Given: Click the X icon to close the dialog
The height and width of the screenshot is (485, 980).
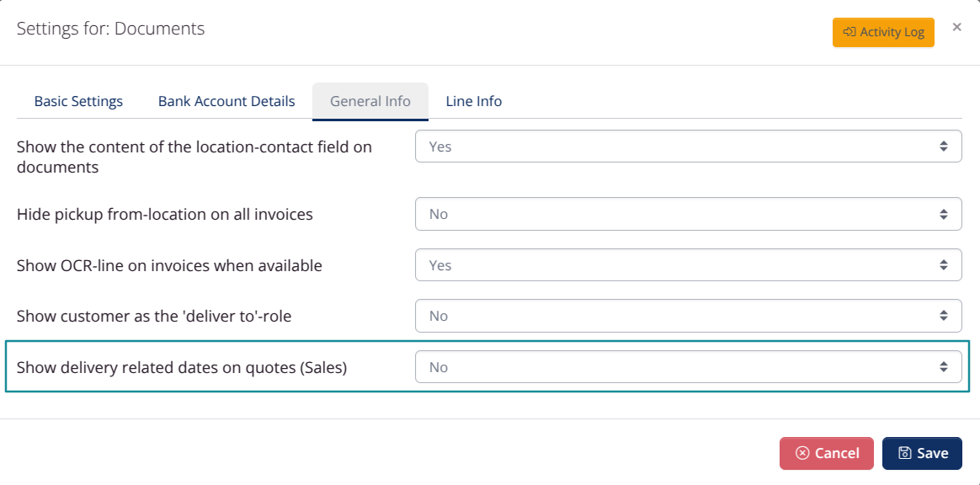Looking at the screenshot, I should (956, 26).
